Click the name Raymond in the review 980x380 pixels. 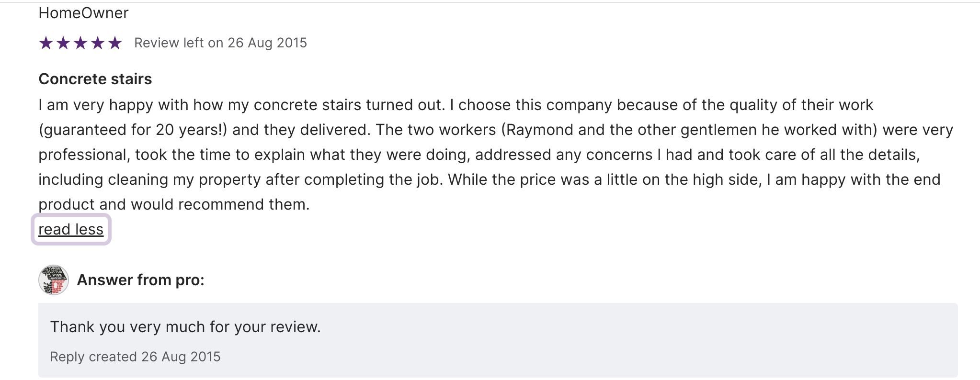[539, 130]
